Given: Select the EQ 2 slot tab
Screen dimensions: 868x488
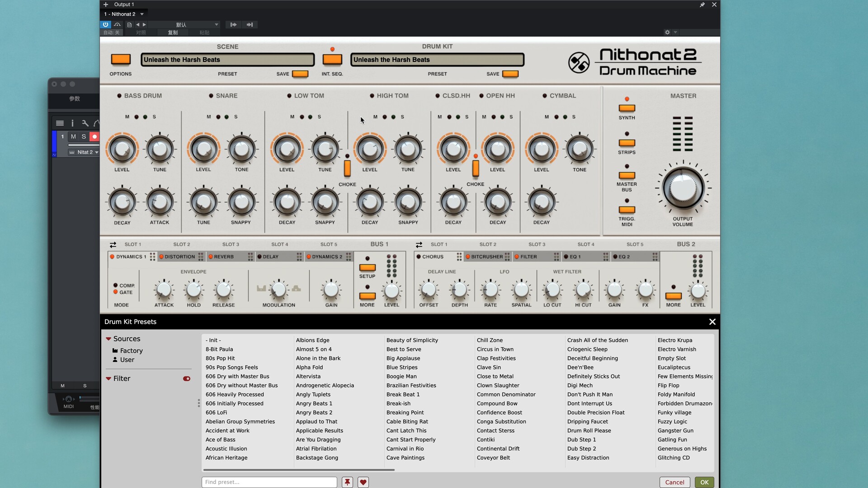Looking at the screenshot, I should click(635, 257).
